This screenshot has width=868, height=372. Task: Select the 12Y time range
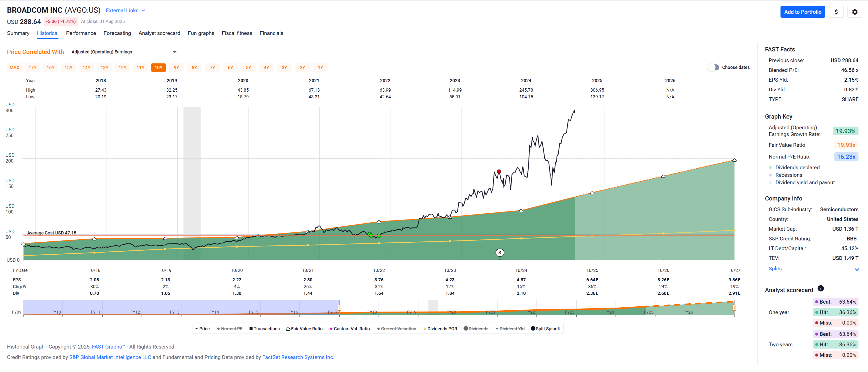122,68
